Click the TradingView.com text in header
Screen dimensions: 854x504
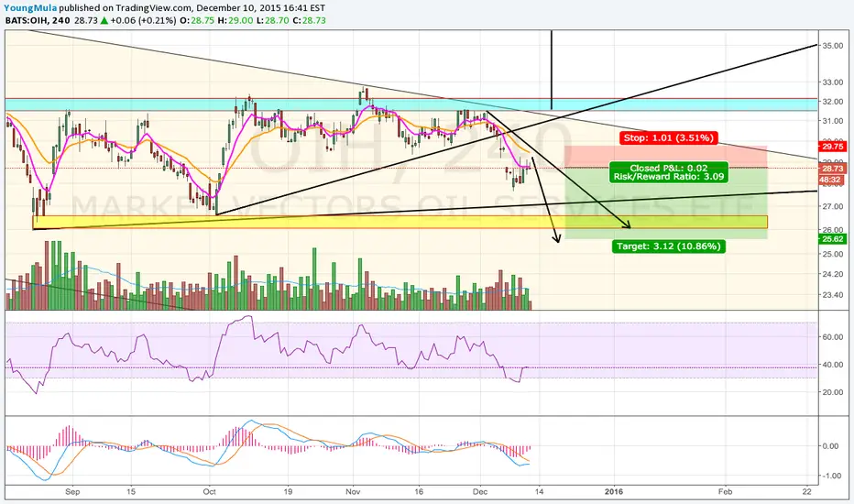154,7
